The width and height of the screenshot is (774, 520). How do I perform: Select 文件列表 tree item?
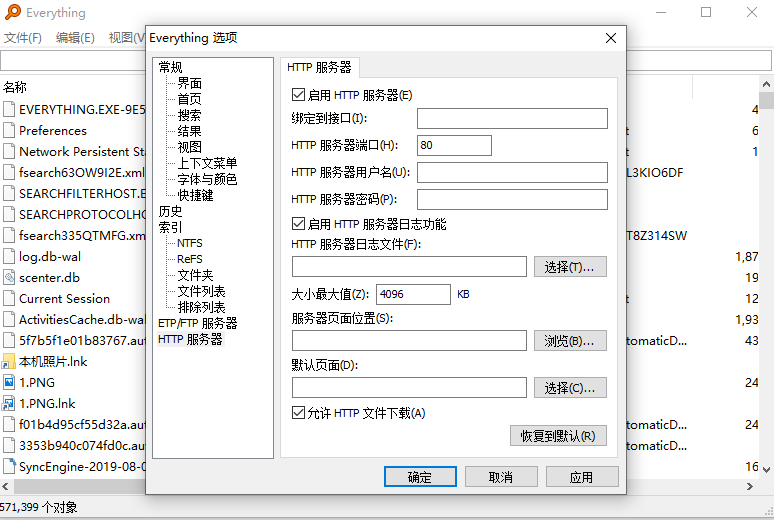point(201,291)
